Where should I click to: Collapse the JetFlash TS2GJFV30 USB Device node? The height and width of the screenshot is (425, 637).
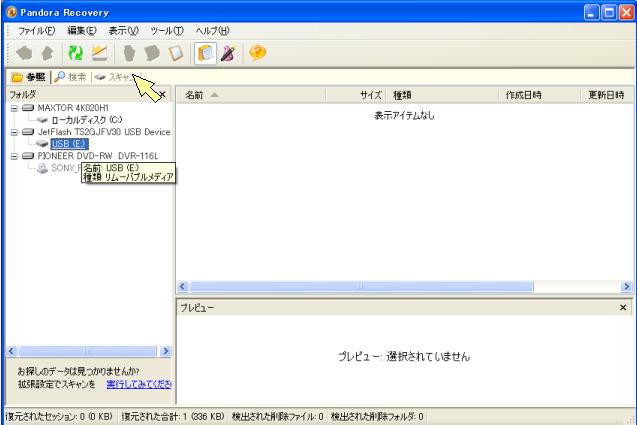pyautogui.click(x=14, y=132)
